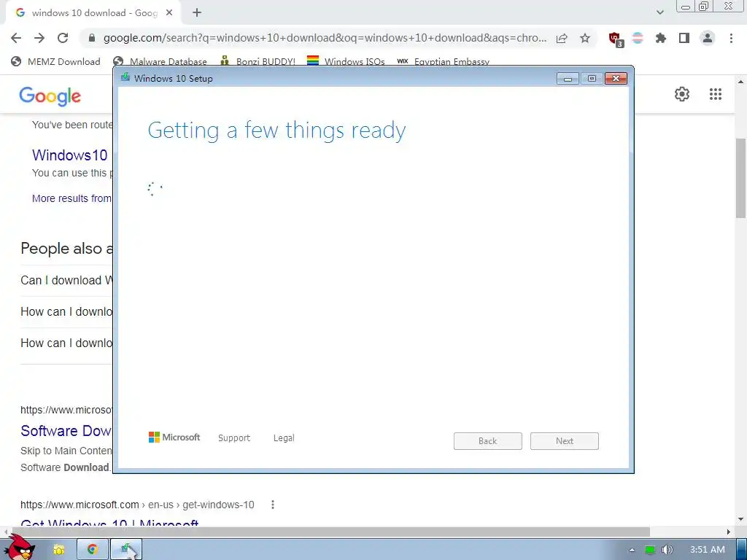Share this page from the address bar
The height and width of the screenshot is (560, 747).
pos(562,38)
